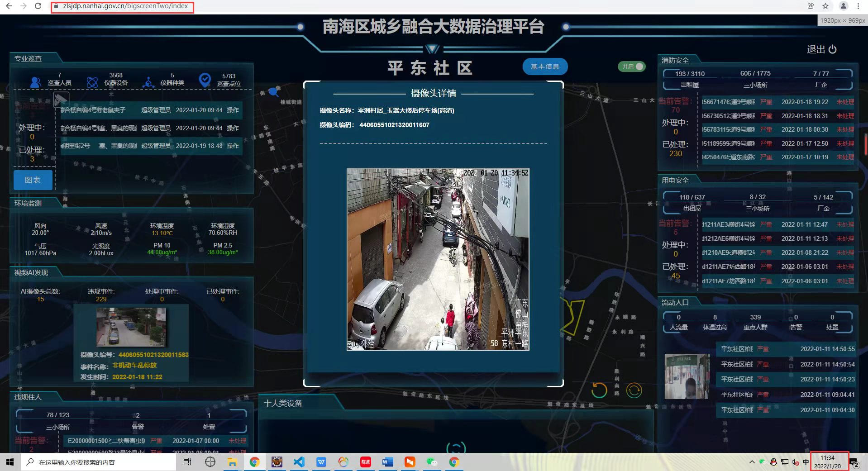Open the AI violation event thumbnail
The height and width of the screenshot is (471, 868).
pos(131,327)
